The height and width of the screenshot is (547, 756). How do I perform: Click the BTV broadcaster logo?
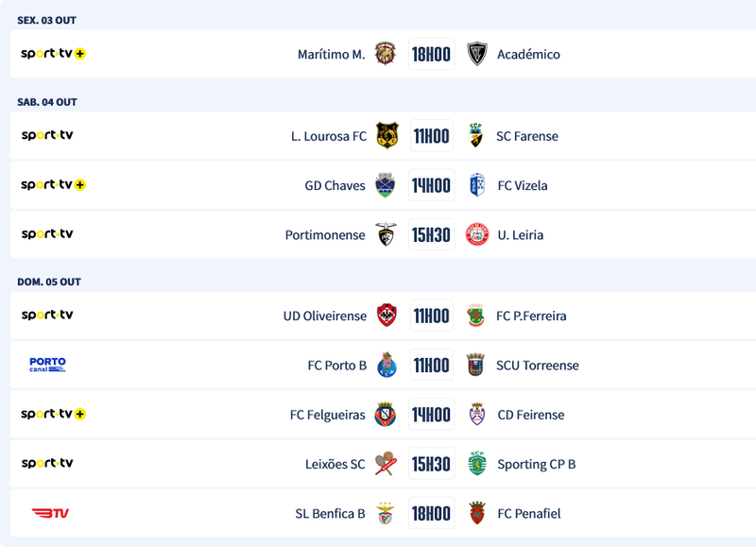[x=50, y=513]
